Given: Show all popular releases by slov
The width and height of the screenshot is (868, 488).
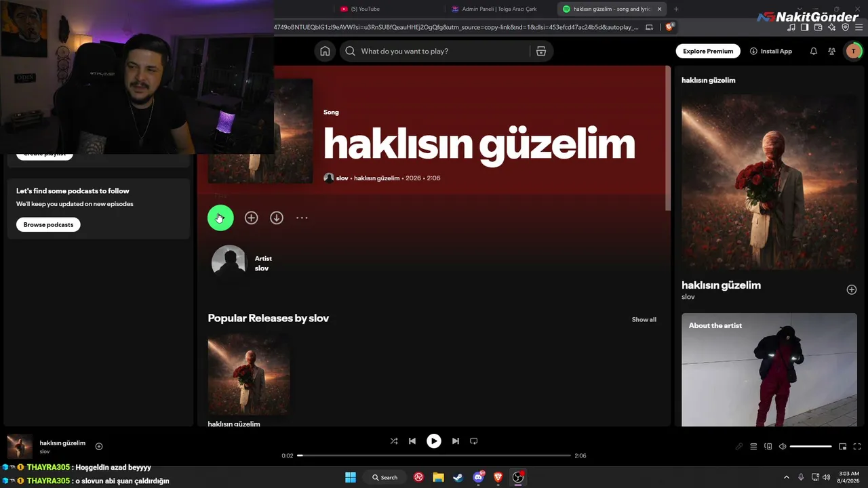Looking at the screenshot, I should point(644,320).
